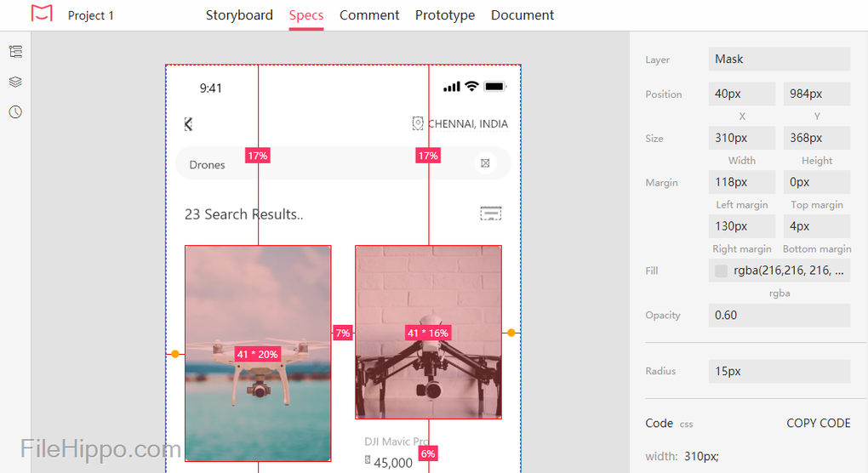The height and width of the screenshot is (473, 868).
Task: Click the 9:41 time text
Action: (210, 88)
